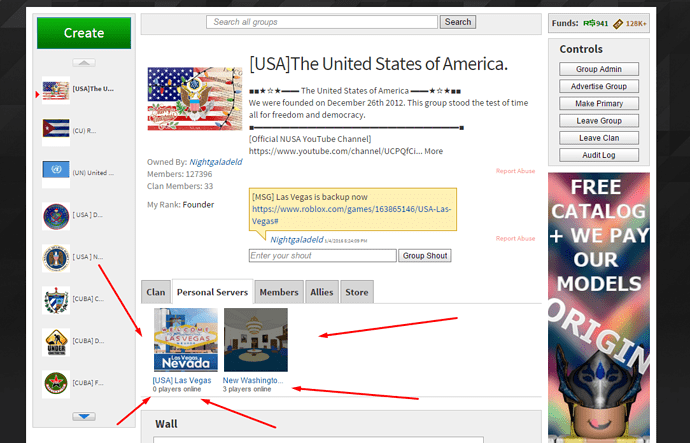Click the [USA] Las Vegas server link
Viewport: 690px width, 443px height.
coord(182,380)
